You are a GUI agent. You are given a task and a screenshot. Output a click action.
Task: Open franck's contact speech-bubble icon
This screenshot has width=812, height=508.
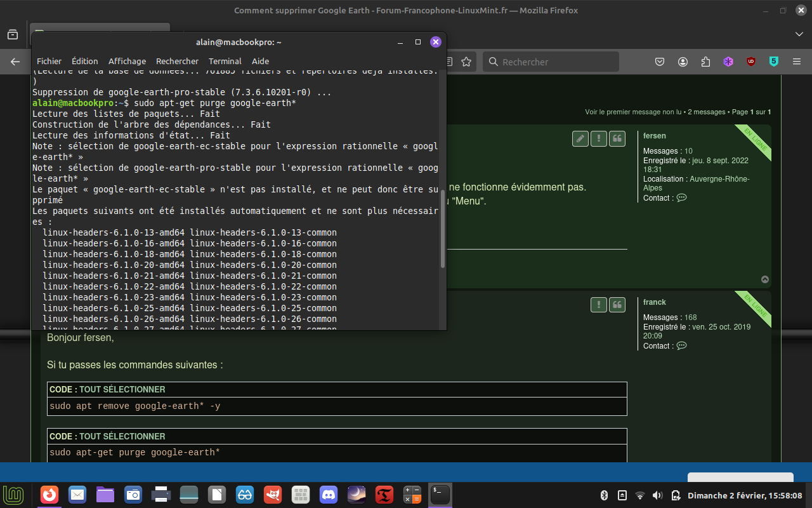[x=682, y=346]
